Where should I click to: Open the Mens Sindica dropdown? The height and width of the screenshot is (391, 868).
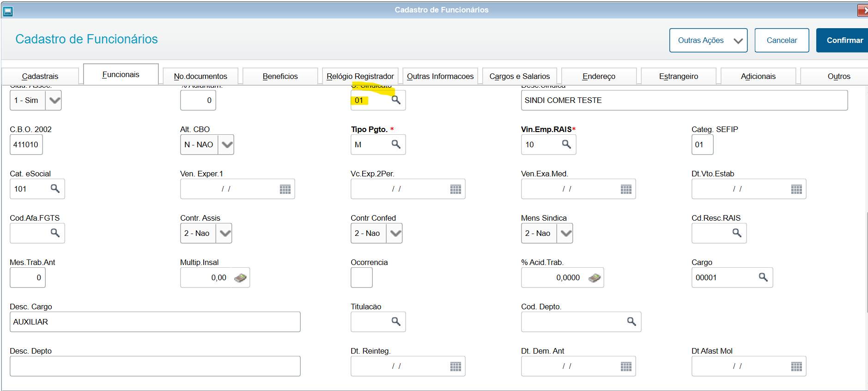[x=565, y=233]
